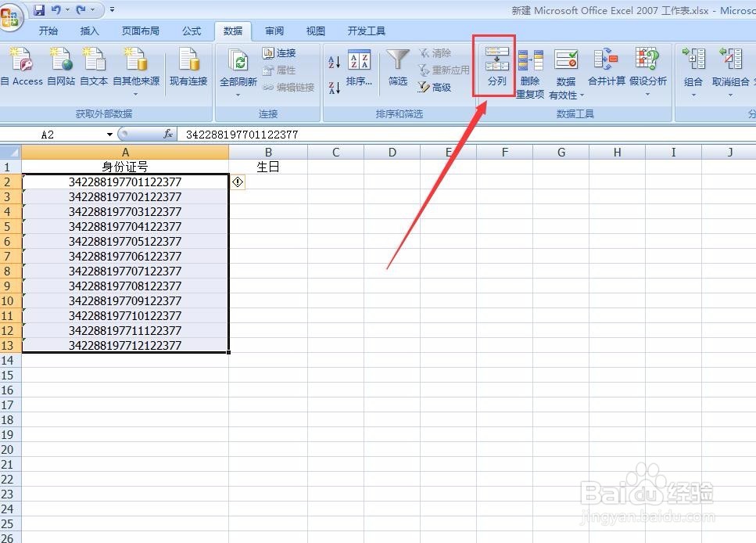
Task: Select cell with 342288197702122377
Action: click(x=125, y=197)
